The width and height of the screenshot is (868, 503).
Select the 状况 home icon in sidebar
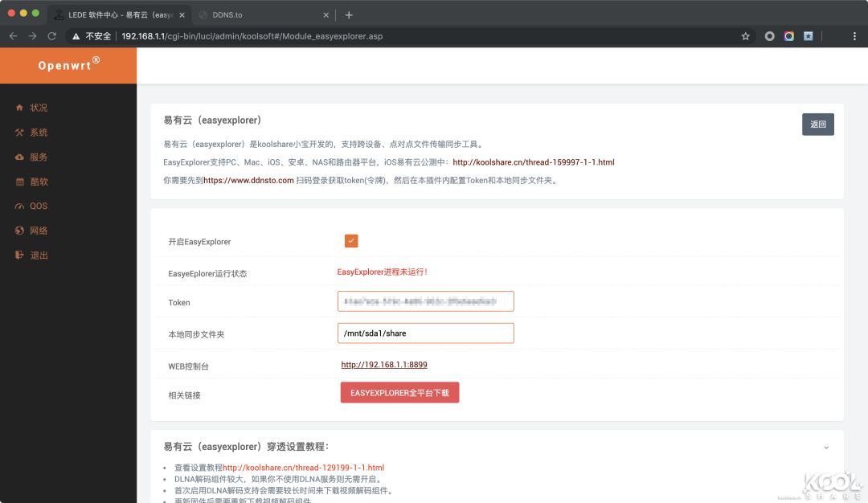19,108
